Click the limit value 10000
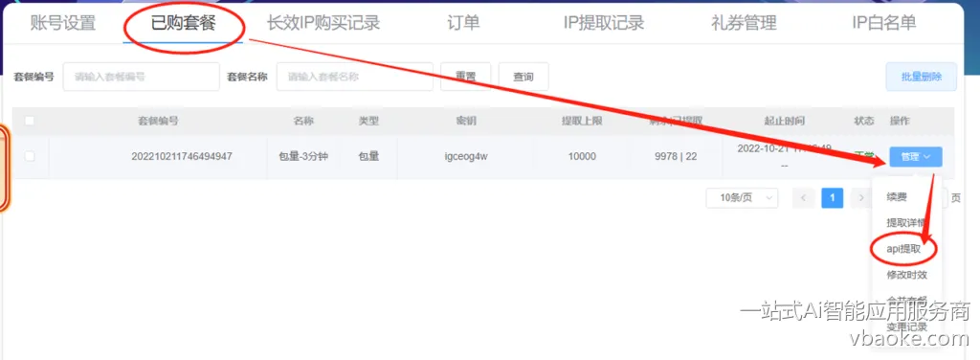980x360 pixels. coord(582,157)
